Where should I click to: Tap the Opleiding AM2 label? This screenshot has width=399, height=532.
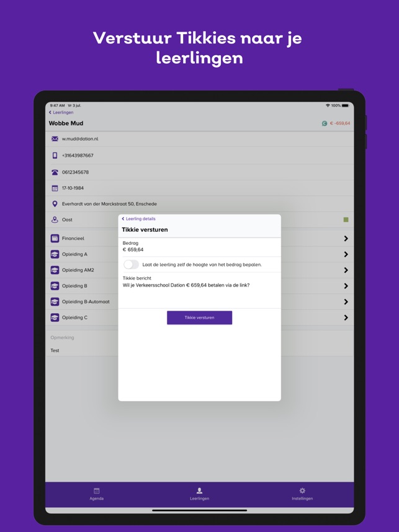[78, 270]
